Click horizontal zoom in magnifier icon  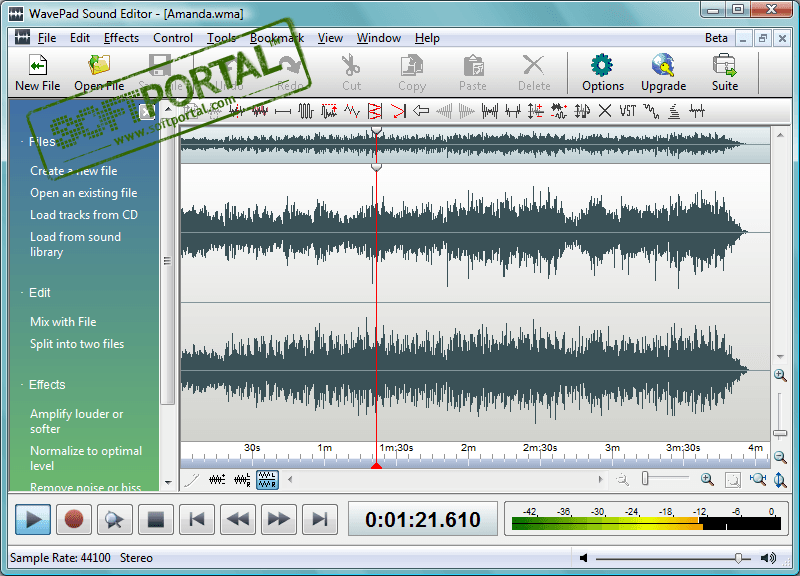(707, 480)
